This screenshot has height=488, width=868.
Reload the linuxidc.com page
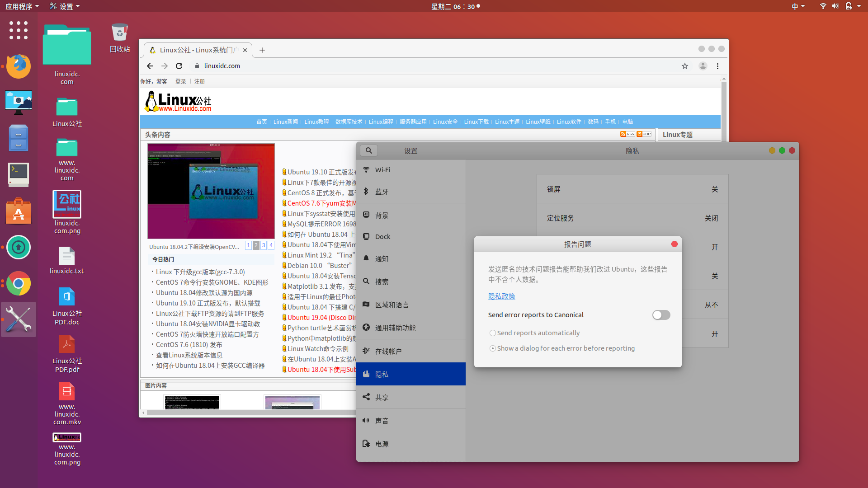click(179, 66)
